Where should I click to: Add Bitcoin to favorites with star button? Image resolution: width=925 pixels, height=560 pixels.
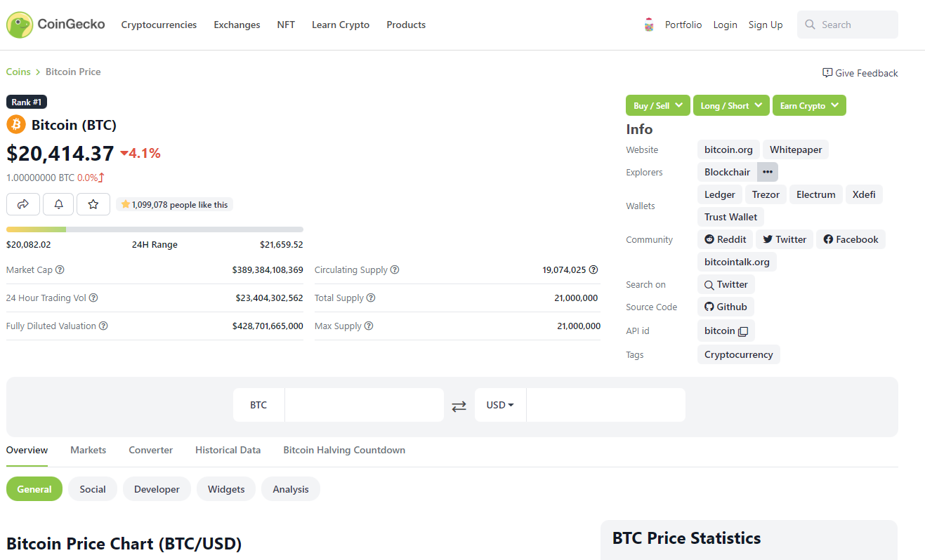pos(93,204)
